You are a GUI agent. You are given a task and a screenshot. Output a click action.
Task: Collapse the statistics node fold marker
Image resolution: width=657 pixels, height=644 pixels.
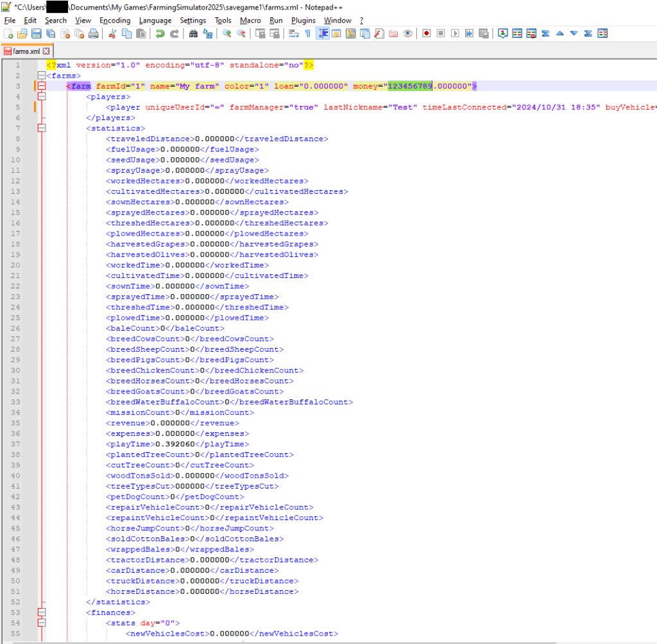pos(42,128)
